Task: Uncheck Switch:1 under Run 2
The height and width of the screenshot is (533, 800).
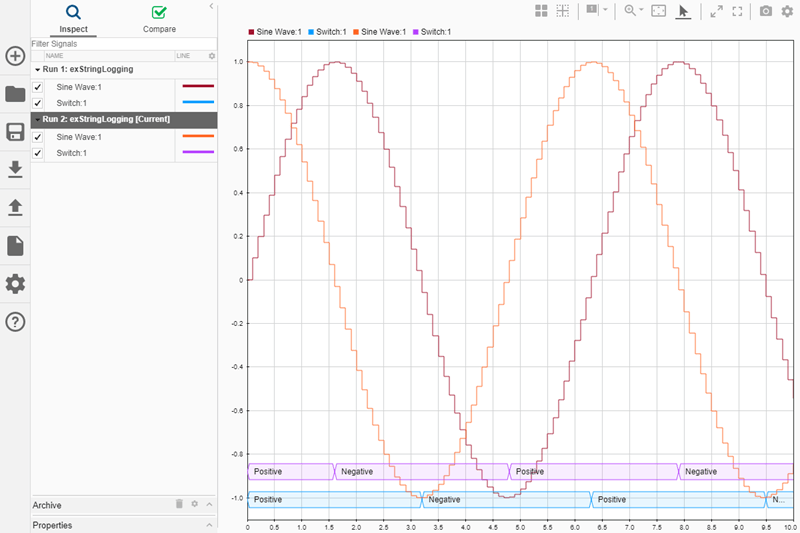Action: pyautogui.click(x=38, y=153)
